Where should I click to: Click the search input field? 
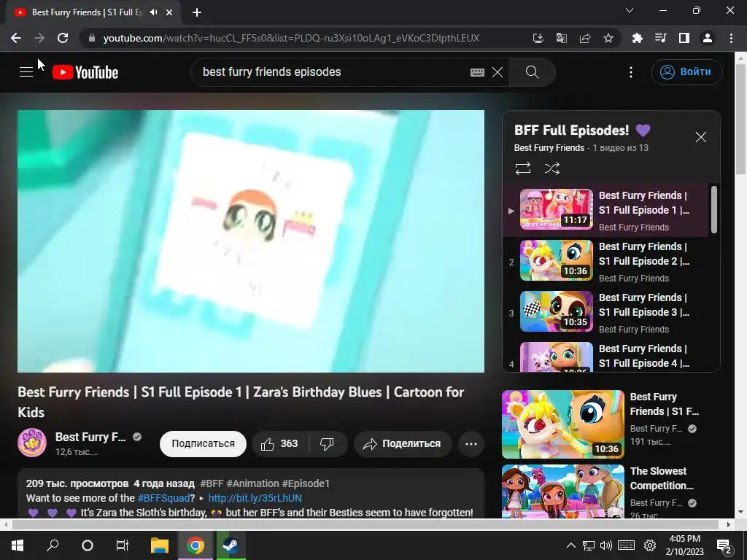333,72
